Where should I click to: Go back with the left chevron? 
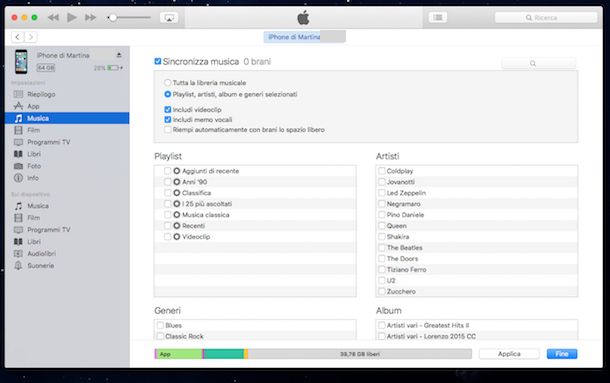[18, 37]
